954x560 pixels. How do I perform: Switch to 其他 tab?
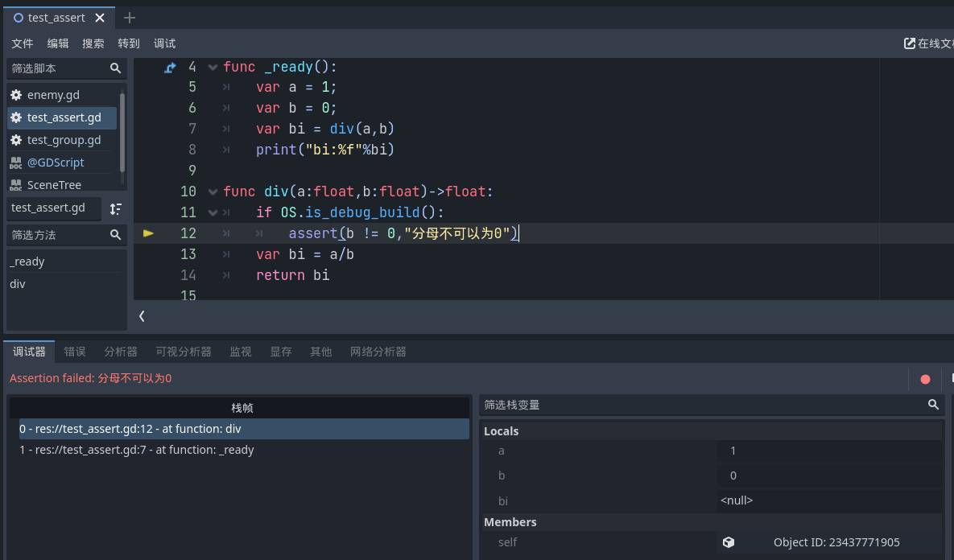click(x=320, y=352)
